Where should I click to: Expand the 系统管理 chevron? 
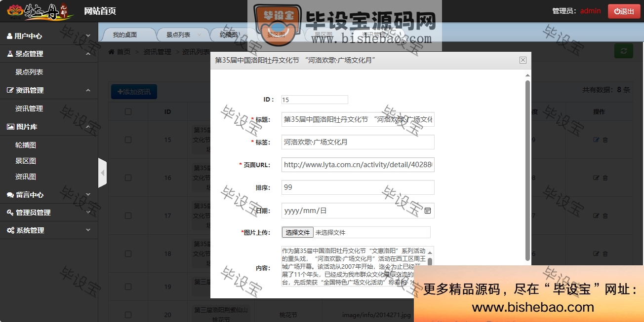[x=88, y=230]
